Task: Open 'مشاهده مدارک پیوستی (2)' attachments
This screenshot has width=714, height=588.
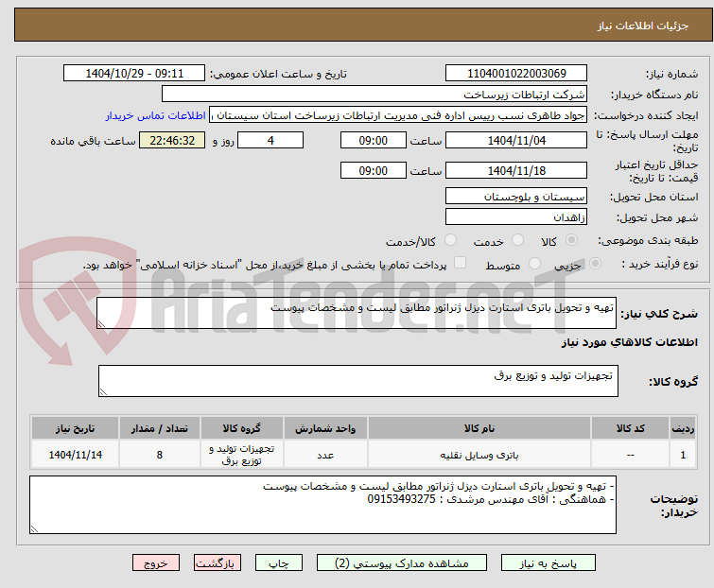Action: [402, 563]
